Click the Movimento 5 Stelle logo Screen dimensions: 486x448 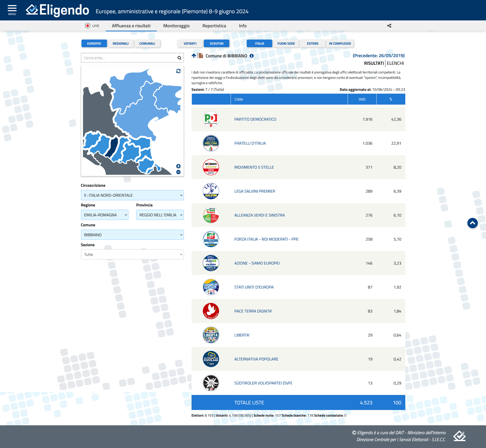(211, 167)
